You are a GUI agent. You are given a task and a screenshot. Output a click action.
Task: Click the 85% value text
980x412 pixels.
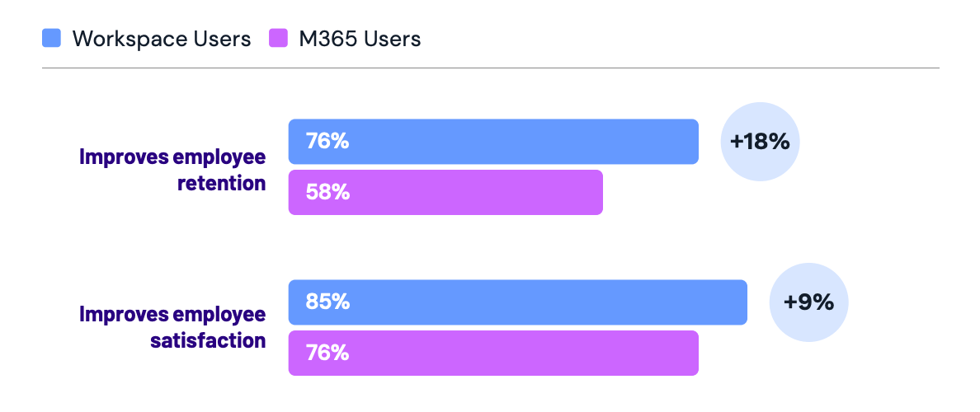click(327, 302)
